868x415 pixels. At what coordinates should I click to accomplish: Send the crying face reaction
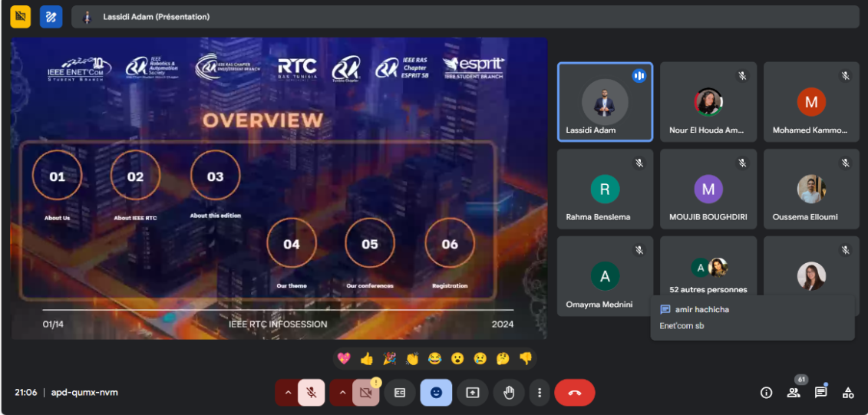[480, 358]
